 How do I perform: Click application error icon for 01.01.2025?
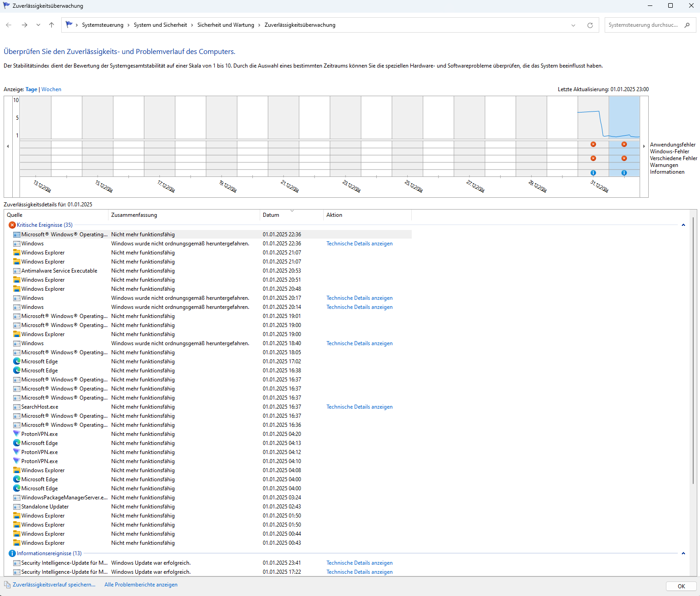coord(624,144)
